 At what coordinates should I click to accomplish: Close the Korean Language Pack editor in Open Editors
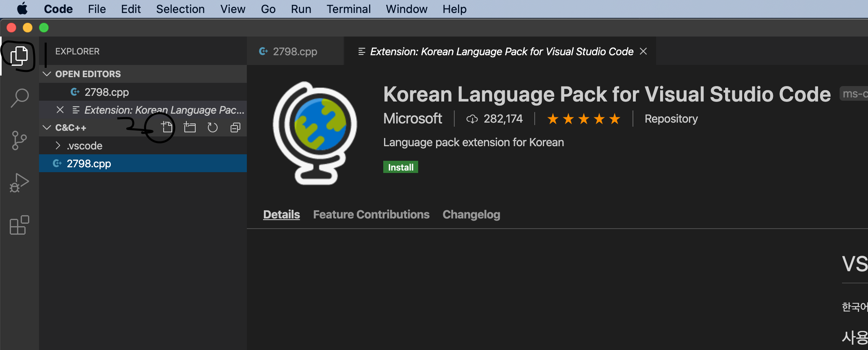[60, 110]
